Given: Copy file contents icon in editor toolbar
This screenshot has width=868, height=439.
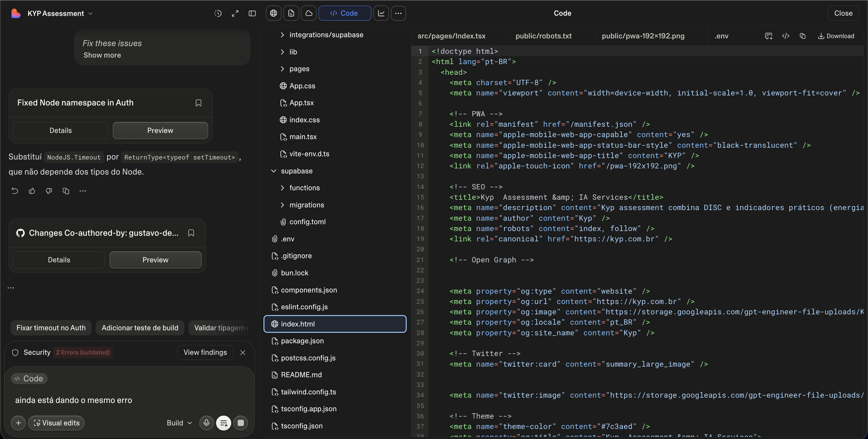Looking at the screenshot, I should (x=803, y=36).
